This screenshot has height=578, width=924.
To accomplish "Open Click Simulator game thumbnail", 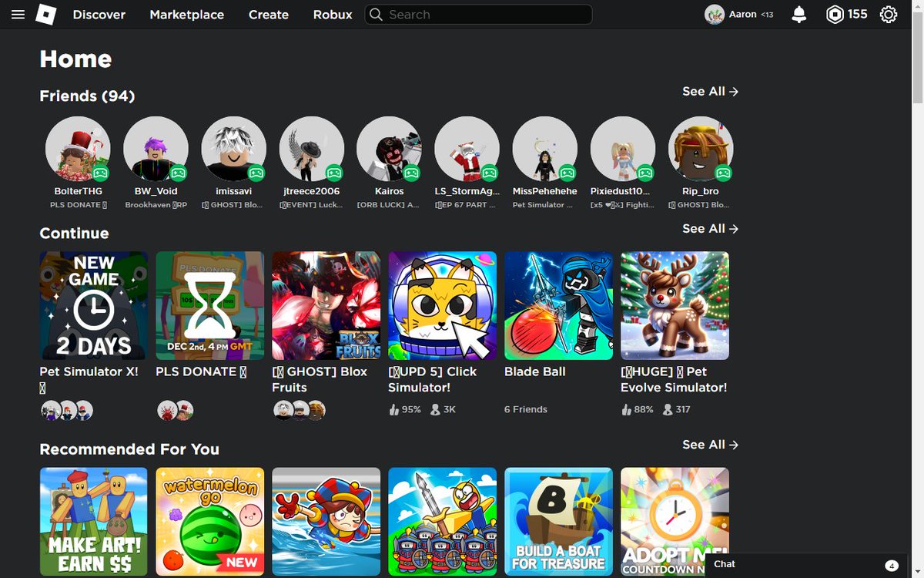I will [x=443, y=305].
